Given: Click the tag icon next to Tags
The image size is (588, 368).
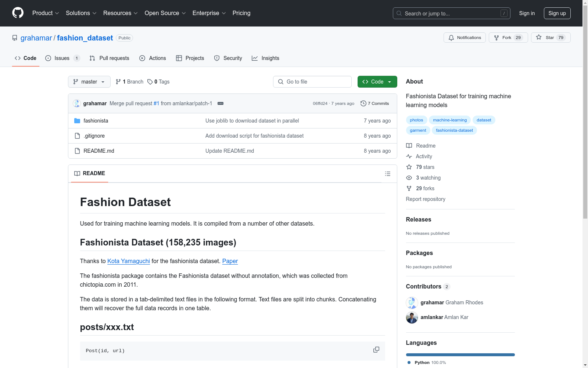Looking at the screenshot, I should click(150, 82).
